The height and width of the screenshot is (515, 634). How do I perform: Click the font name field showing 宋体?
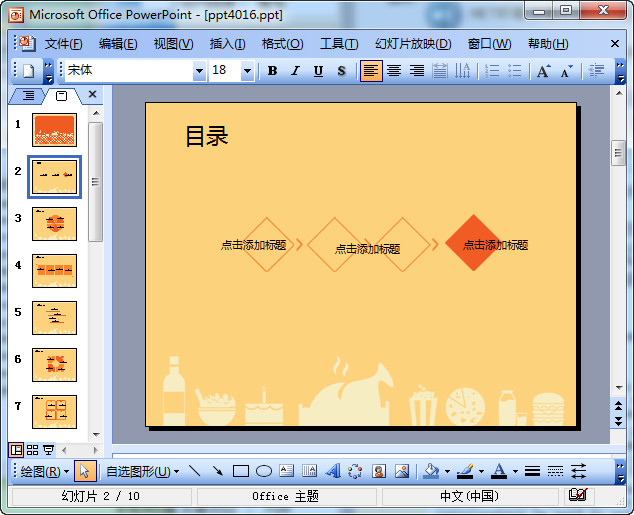point(129,71)
